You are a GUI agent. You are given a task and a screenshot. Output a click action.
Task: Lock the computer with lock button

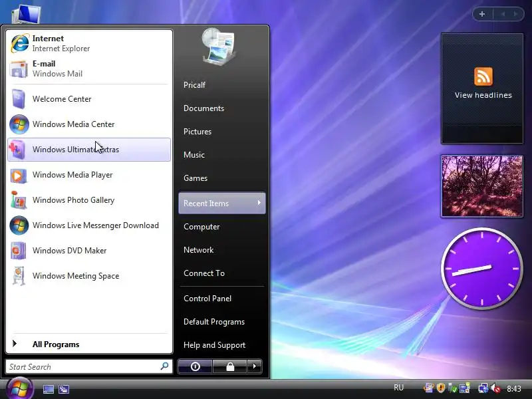[230, 366]
